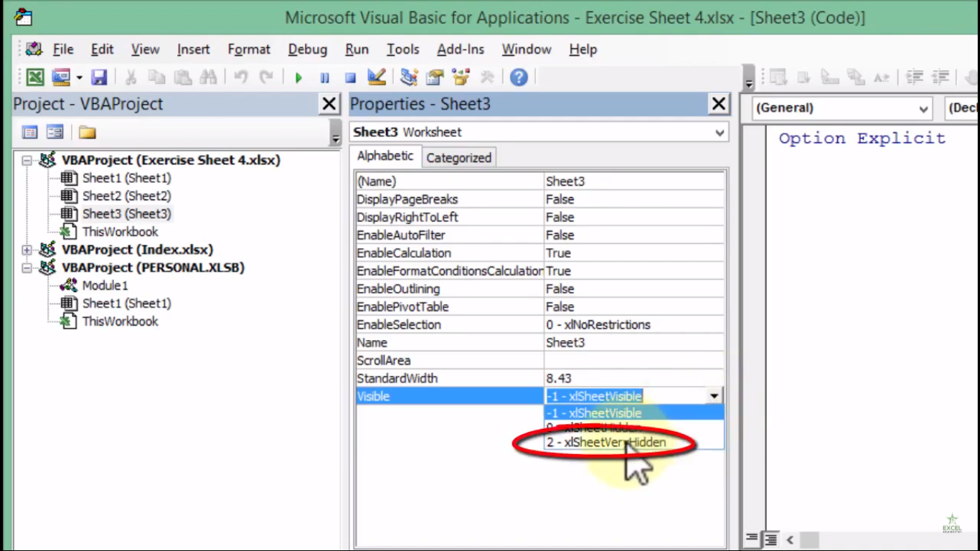The width and height of the screenshot is (980, 551).
Task: Click the List Constants icon
Action: point(804,77)
